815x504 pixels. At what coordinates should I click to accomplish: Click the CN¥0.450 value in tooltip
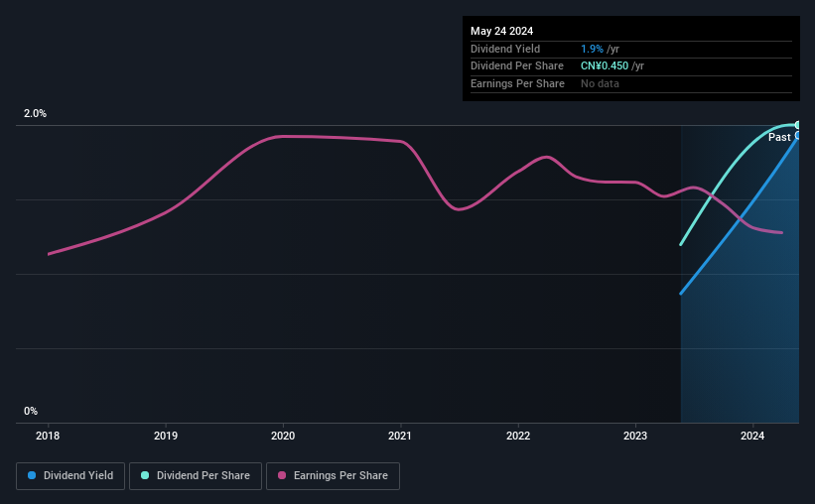(605, 66)
